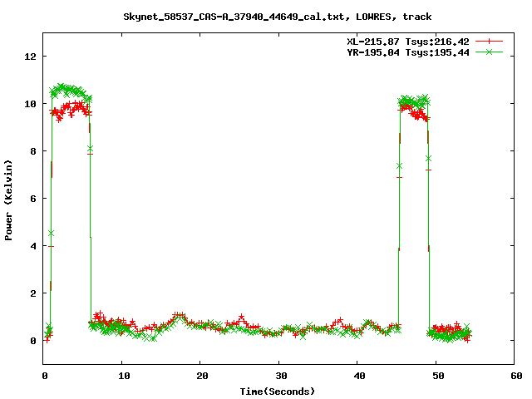Image resolution: width=532 pixels, height=399 pixels.
Task: Click the 'Time(Seconds)' x-axis label
Action: [277, 392]
